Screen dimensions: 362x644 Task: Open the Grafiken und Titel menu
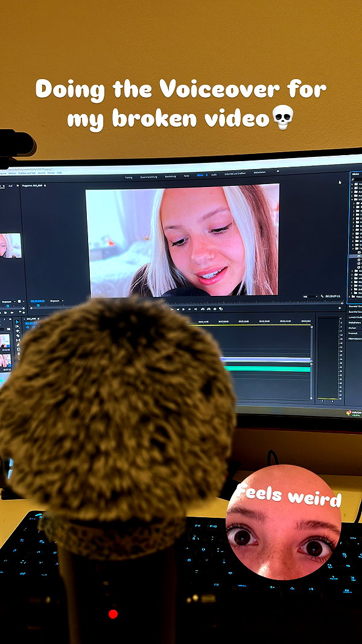(27, 173)
